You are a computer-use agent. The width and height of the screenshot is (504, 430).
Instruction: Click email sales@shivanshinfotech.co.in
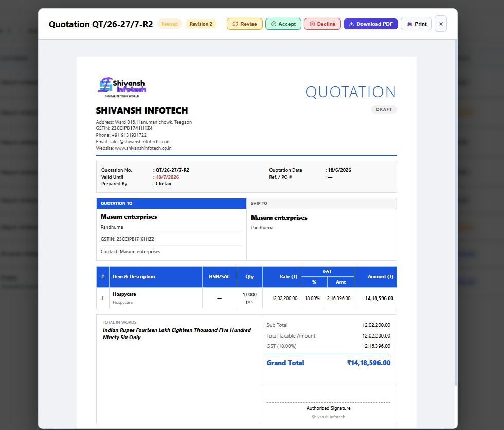(x=139, y=142)
